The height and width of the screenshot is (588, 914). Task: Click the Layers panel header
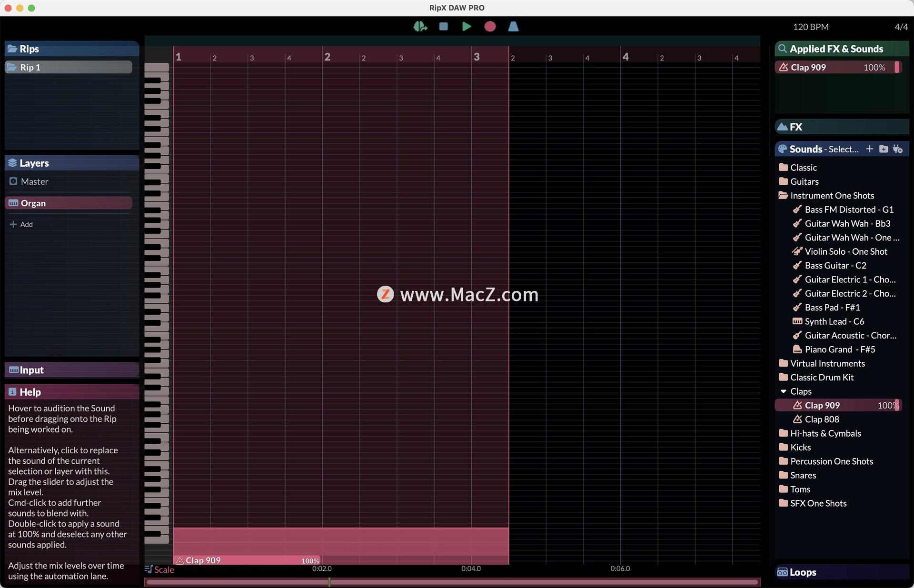click(x=72, y=163)
